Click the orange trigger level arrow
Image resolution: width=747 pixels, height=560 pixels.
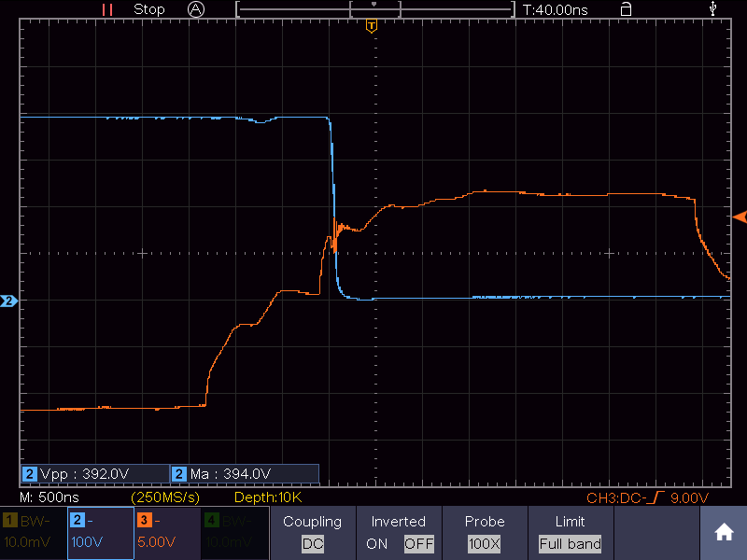(740, 217)
